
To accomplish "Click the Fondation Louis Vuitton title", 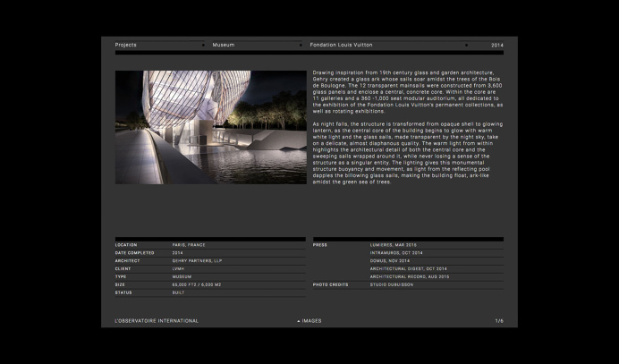I will point(341,45).
